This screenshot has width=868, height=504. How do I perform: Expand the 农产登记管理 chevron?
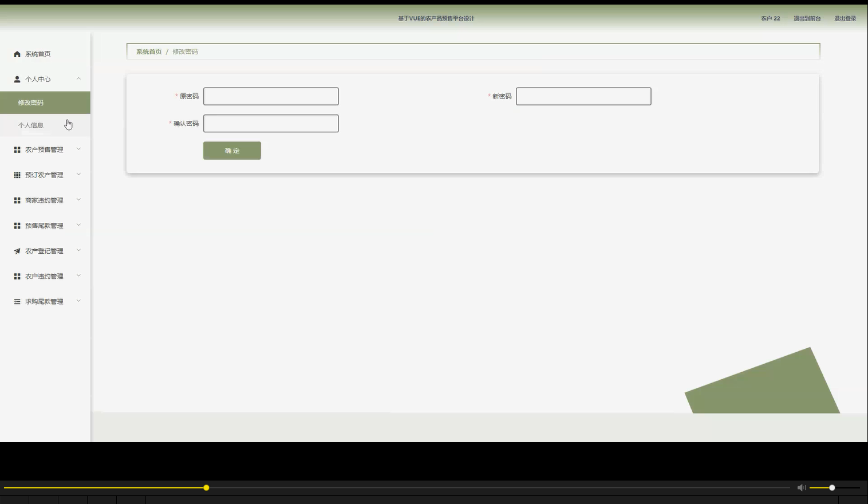(x=78, y=250)
